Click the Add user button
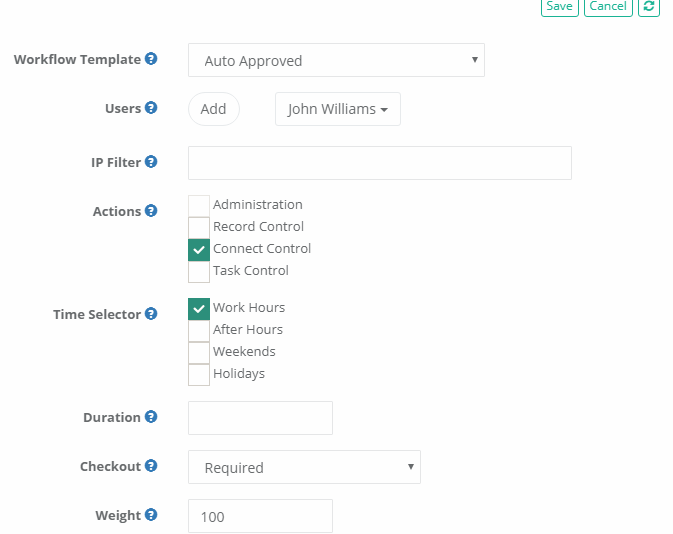Screen dimensions: 673x534 pos(213,110)
